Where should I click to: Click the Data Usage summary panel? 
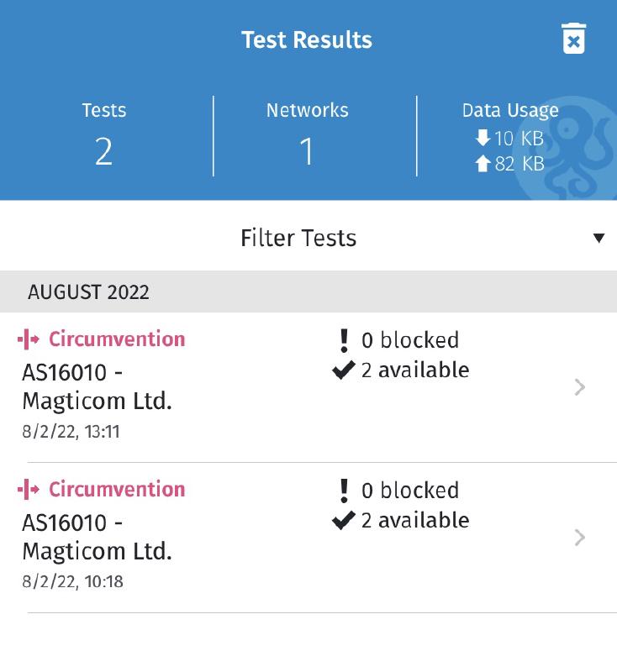pyautogui.click(x=510, y=134)
